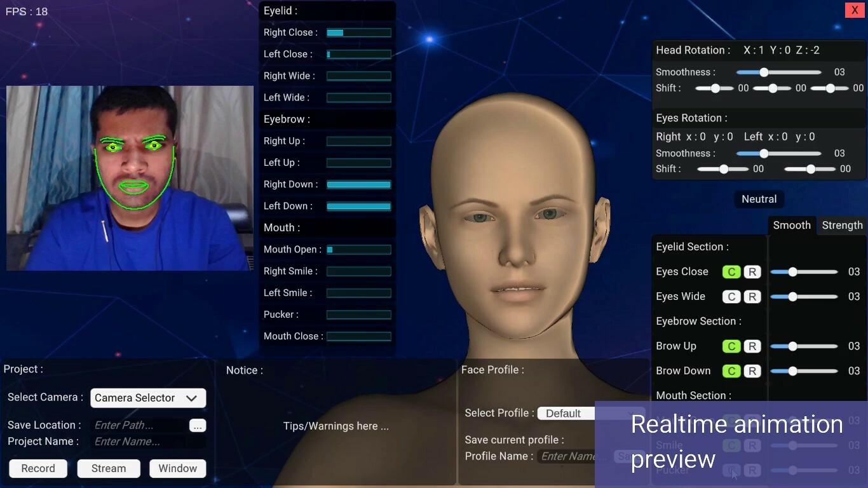Click the browse ellipsis icon for Save Location
Screen dimensions: 868x488
click(198, 426)
